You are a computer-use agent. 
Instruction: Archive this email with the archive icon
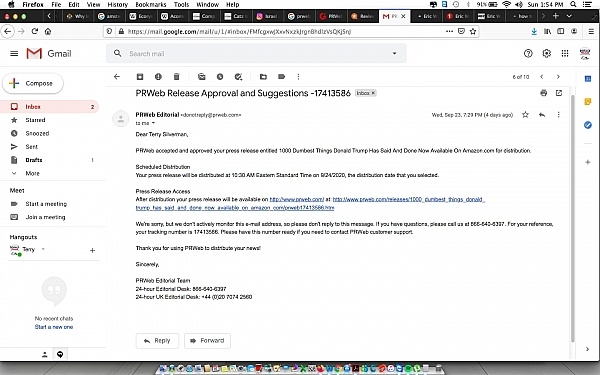tap(140, 77)
